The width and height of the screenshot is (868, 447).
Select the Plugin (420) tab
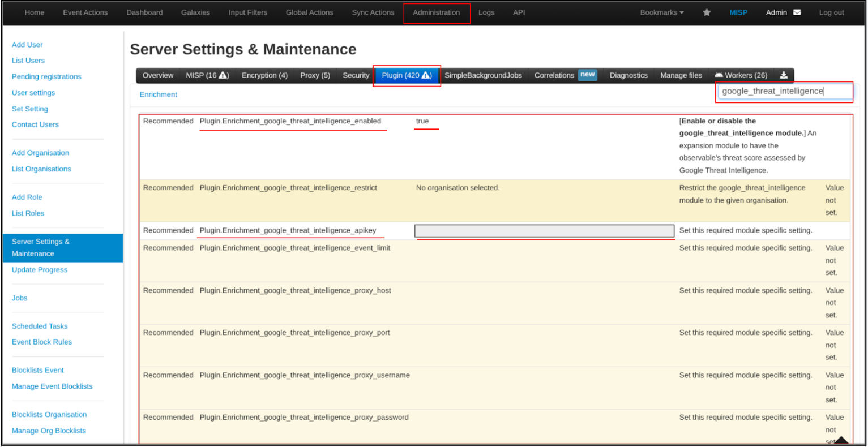point(407,75)
